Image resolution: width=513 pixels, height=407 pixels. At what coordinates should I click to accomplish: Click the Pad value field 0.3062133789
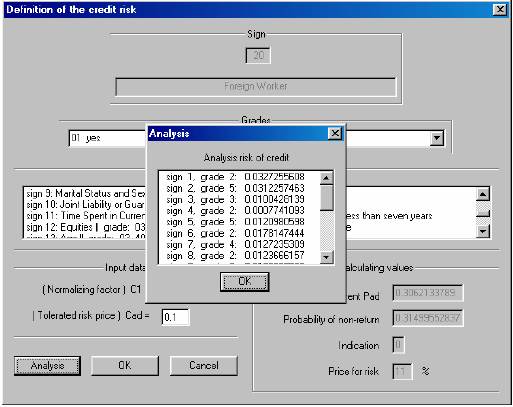(x=428, y=293)
